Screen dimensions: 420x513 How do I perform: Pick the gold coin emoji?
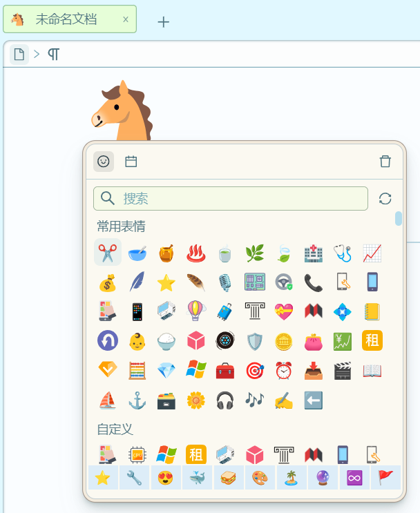click(284, 341)
